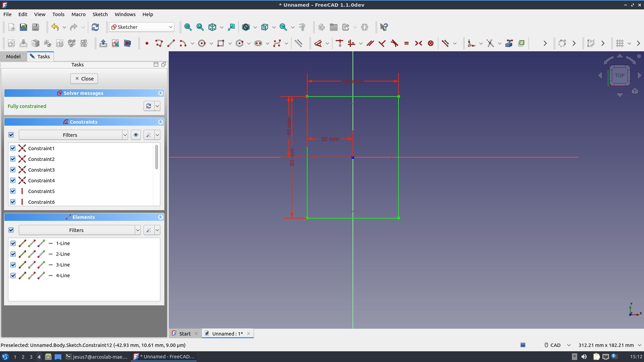Select the Create arc tool

(x=183, y=43)
